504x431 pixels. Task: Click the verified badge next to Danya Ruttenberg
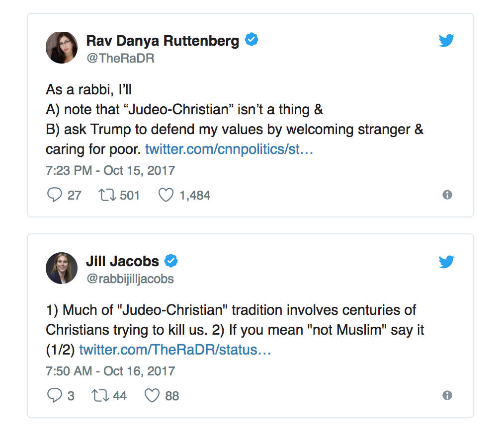point(252,40)
